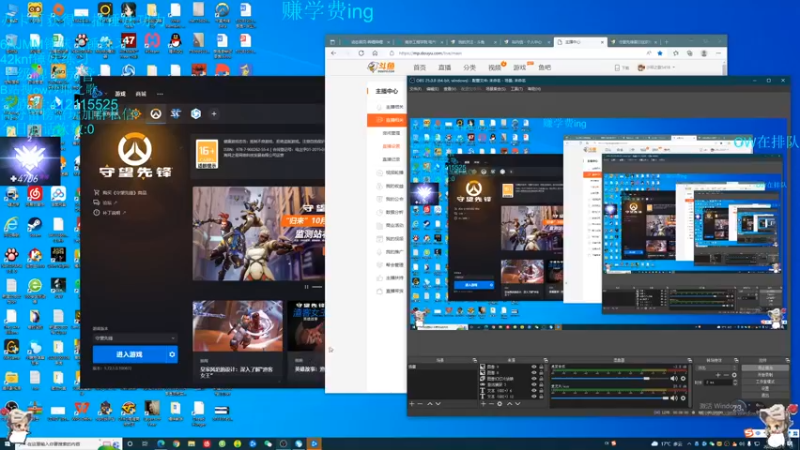Screen dimensions: 800x450
Task: Select StarCraft icon in Battle.net game bar
Action: coord(176,114)
